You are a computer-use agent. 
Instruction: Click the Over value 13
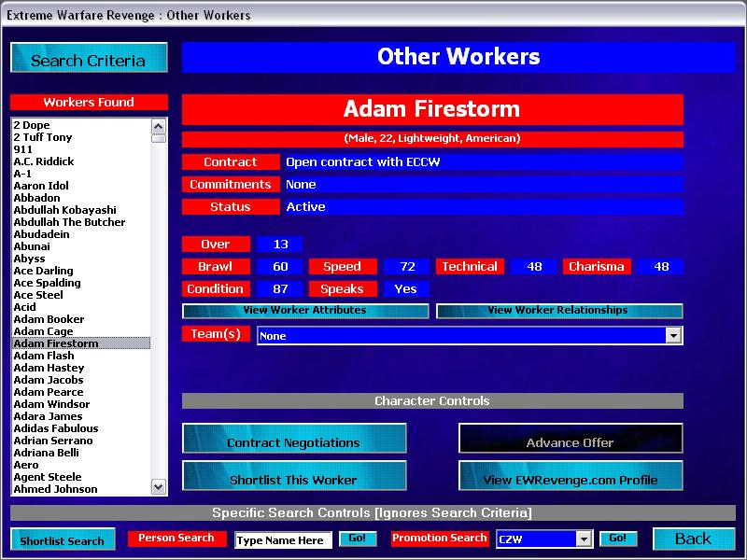(x=280, y=245)
